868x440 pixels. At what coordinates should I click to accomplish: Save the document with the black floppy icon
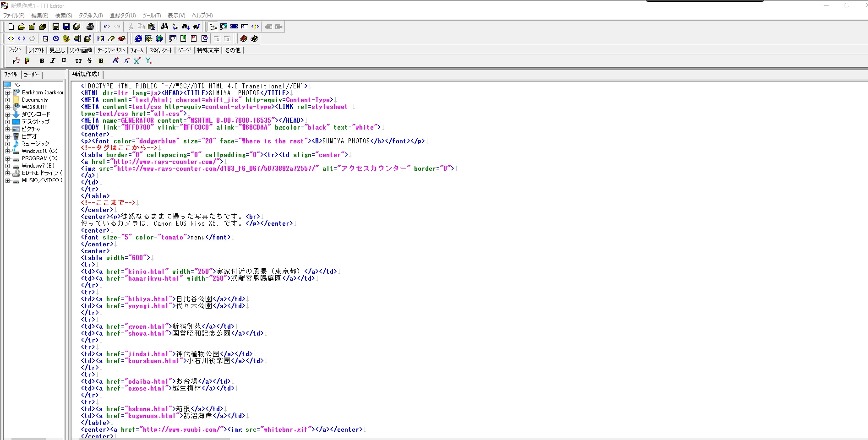point(56,27)
